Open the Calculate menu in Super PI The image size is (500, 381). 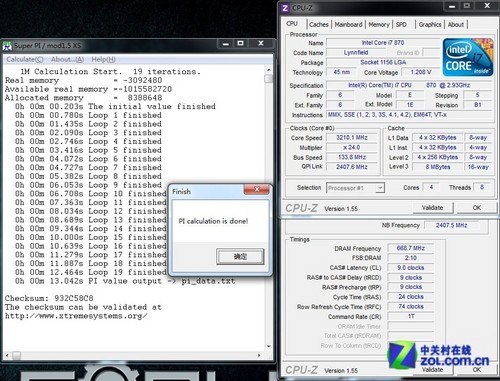[x=25, y=59]
